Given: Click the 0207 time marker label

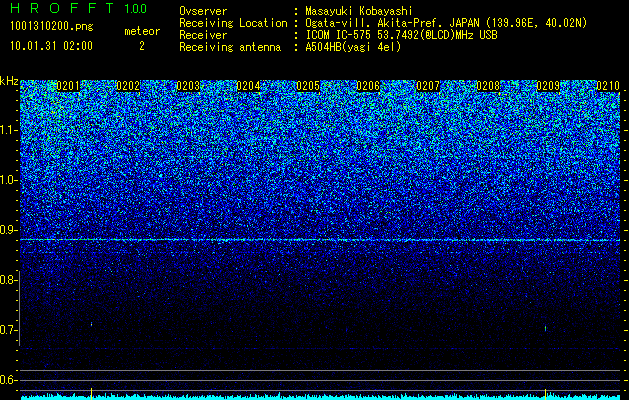Looking at the screenshot, I should coord(428,86).
